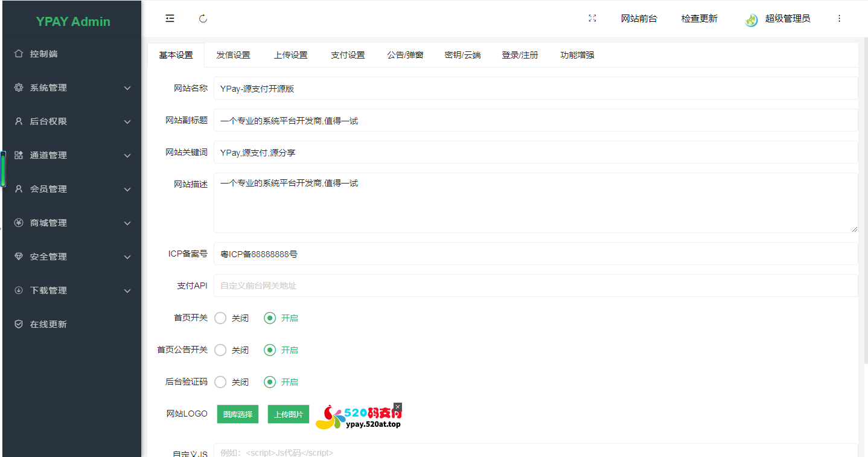Select 开启 for 首页开关

tap(270, 318)
